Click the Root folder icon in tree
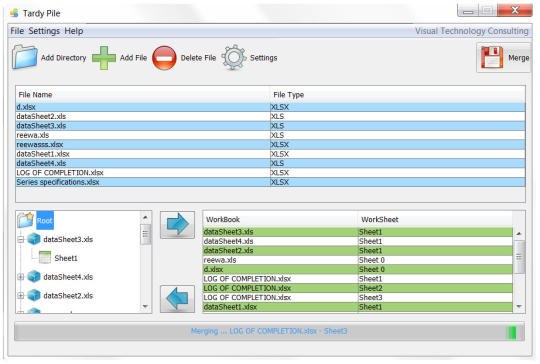540x364 pixels. click(x=26, y=220)
